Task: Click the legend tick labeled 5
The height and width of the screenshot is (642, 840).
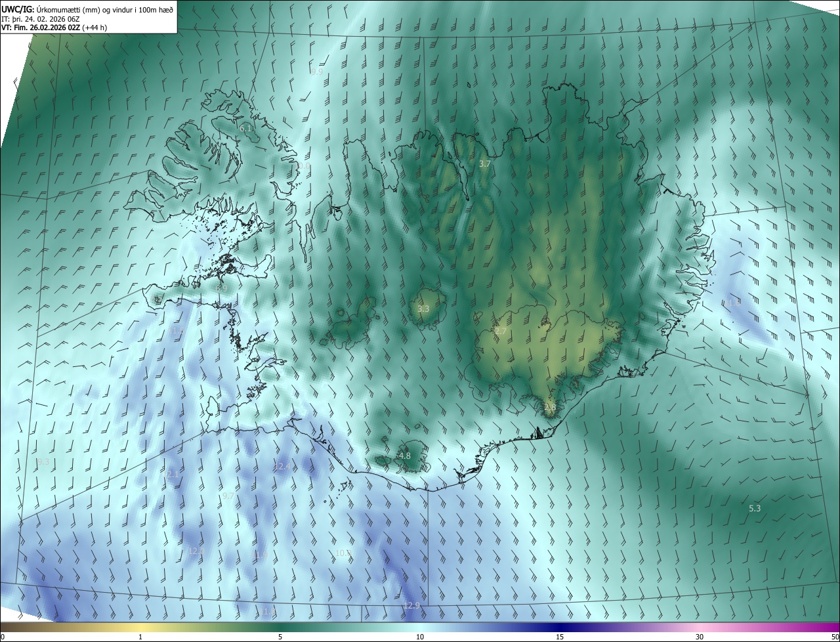Action: pyautogui.click(x=280, y=637)
